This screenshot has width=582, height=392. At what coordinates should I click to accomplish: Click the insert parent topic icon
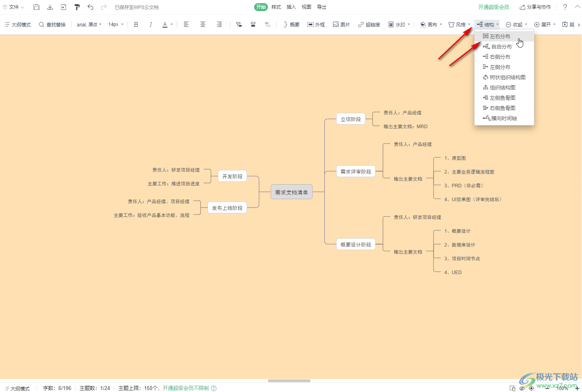click(x=268, y=24)
